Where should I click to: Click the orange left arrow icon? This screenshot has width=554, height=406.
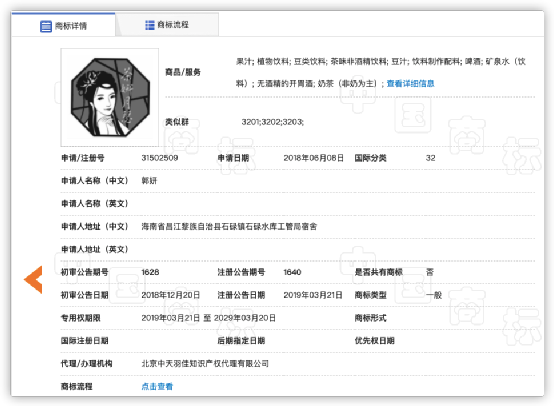33,280
